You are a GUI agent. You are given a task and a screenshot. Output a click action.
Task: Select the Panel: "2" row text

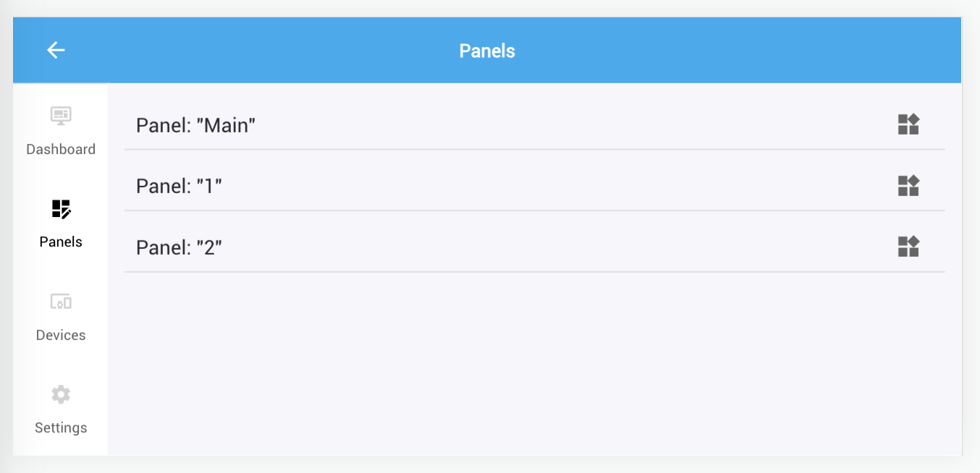(x=179, y=247)
